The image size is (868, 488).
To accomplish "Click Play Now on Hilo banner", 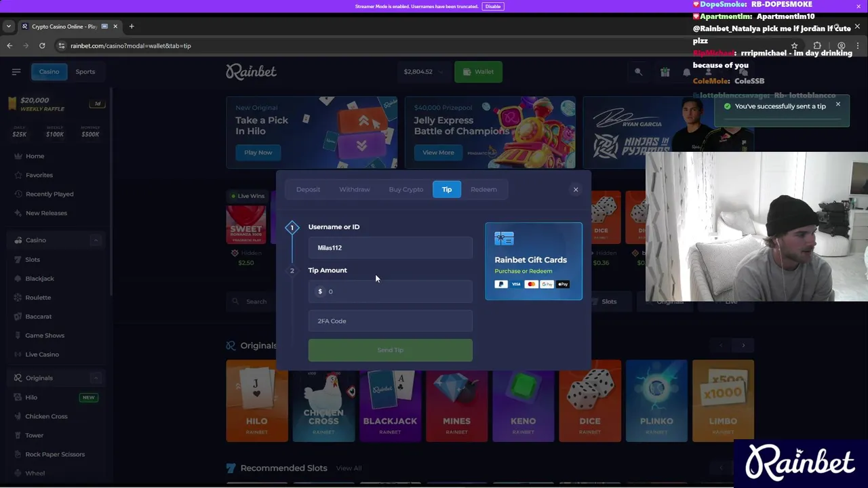I will click(x=258, y=152).
